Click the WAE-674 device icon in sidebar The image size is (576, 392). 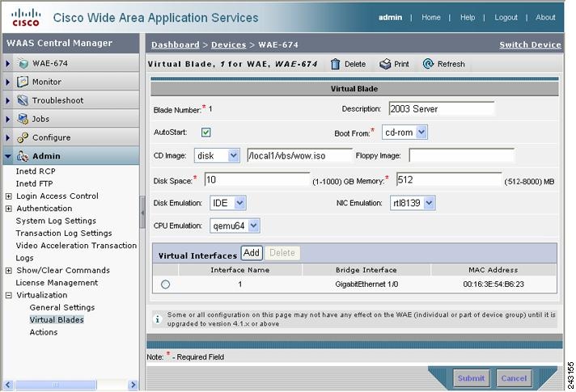point(23,64)
